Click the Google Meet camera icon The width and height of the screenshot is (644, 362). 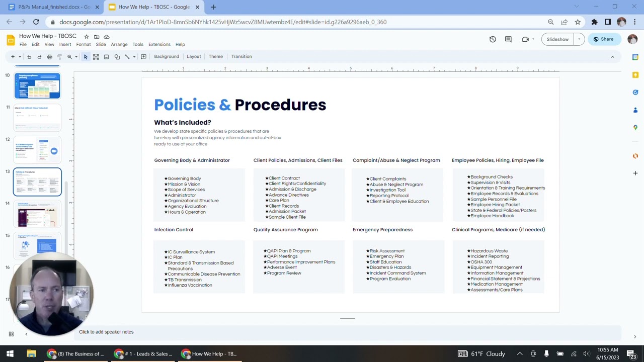[x=525, y=39]
